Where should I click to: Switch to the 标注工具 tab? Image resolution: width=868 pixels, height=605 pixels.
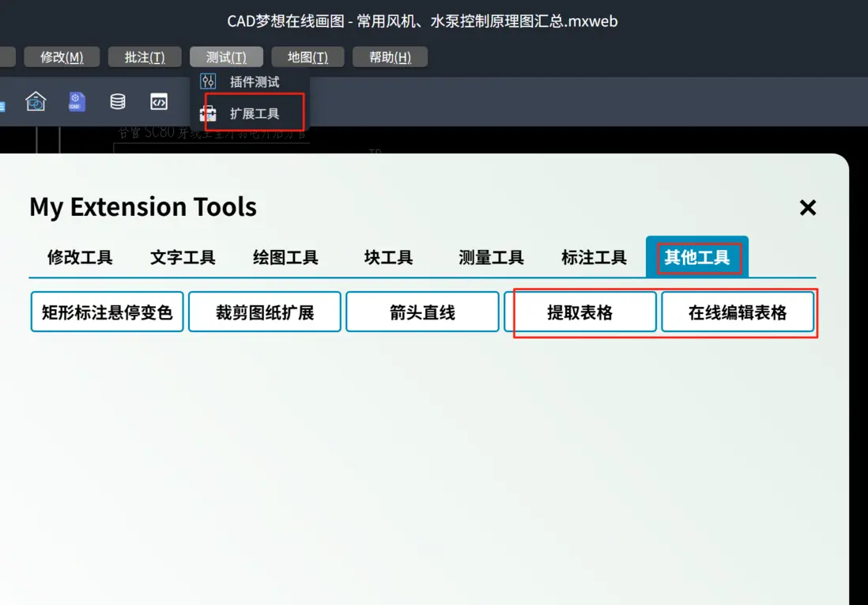[594, 257]
